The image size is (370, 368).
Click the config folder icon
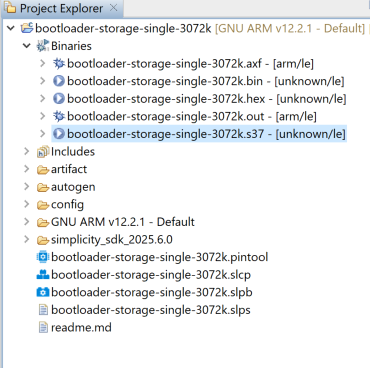click(x=43, y=205)
